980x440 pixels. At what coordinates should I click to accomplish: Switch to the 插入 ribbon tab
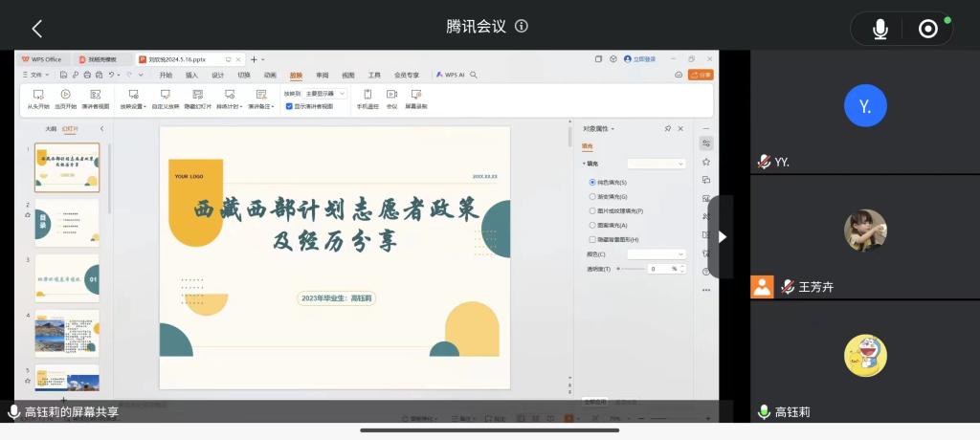[x=191, y=75]
